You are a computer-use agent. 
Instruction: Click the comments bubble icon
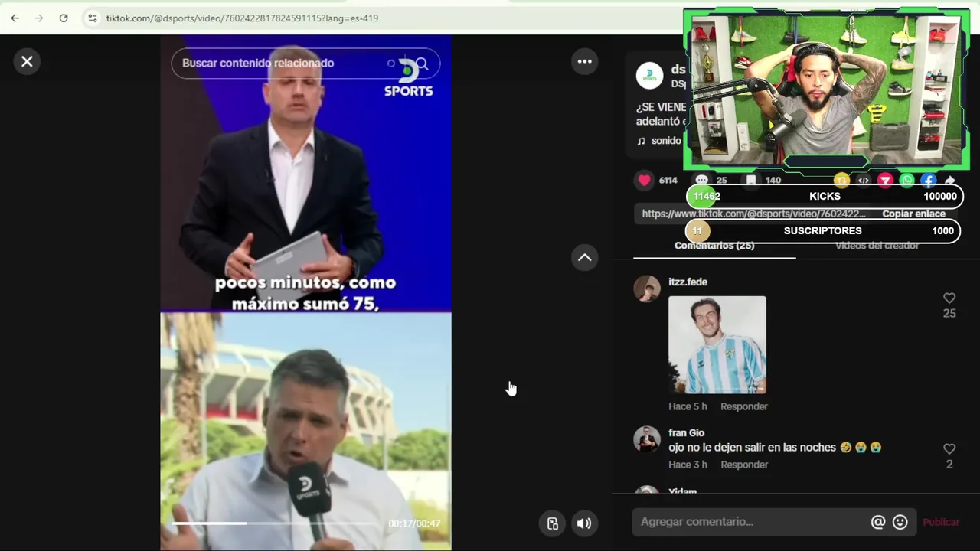(701, 180)
